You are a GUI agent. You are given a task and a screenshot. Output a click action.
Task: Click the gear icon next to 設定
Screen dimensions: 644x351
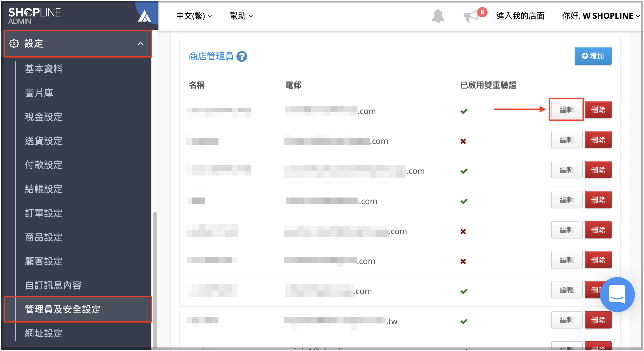point(14,43)
